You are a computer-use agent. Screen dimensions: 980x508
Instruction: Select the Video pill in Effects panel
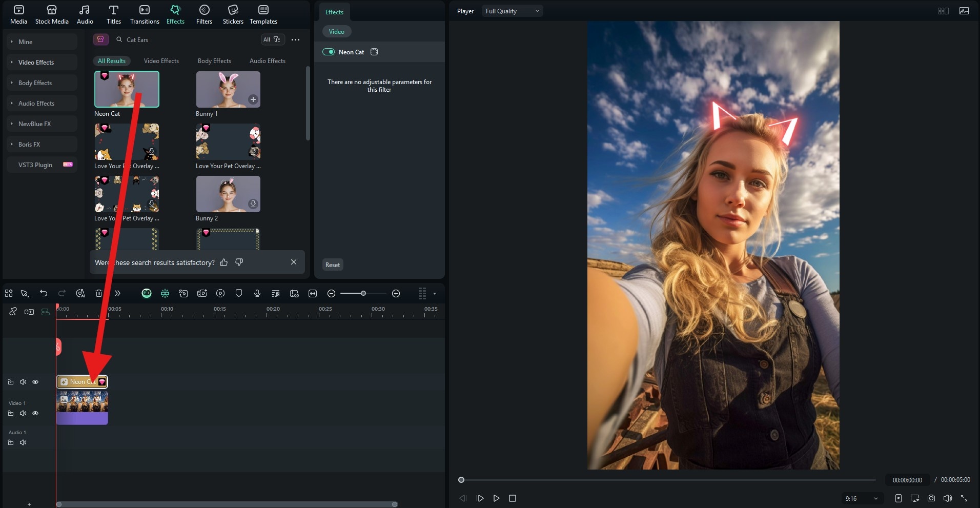pyautogui.click(x=337, y=32)
